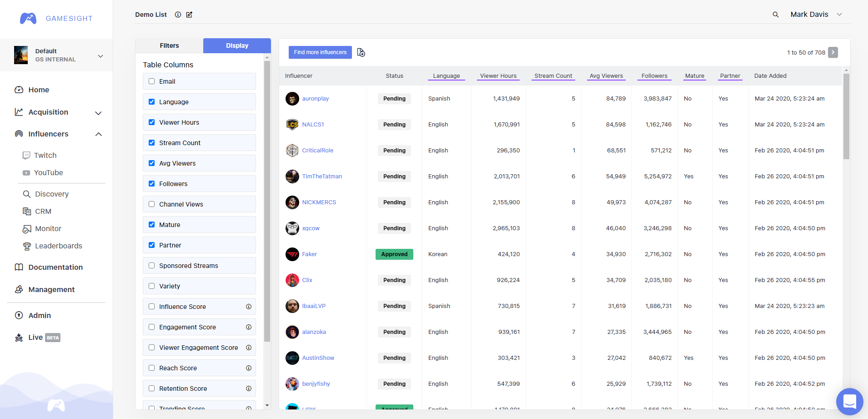The width and height of the screenshot is (868, 419).
Task: Click the Discovery search icon
Action: click(x=27, y=194)
